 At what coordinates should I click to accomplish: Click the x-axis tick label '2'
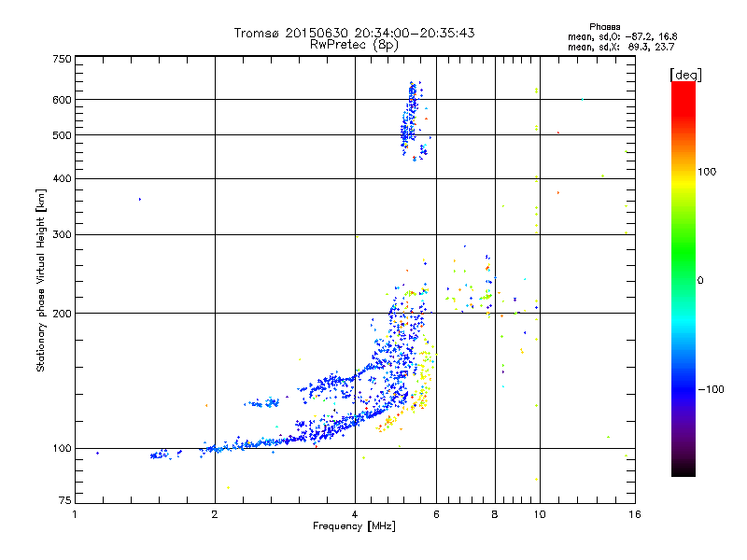click(215, 514)
